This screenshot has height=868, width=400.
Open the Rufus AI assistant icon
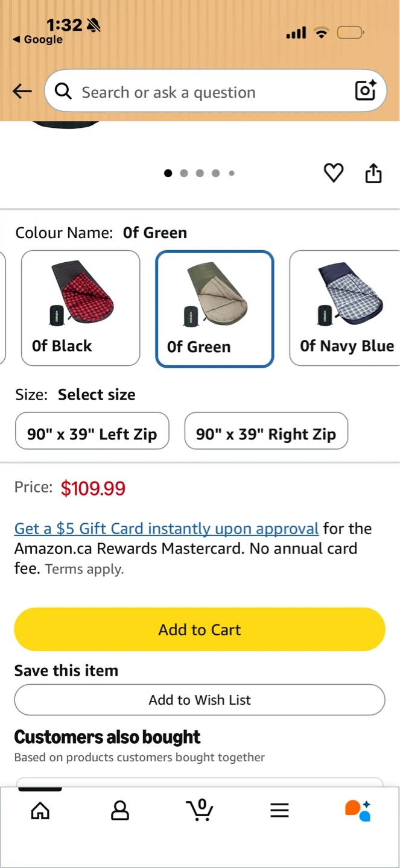[x=358, y=811]
